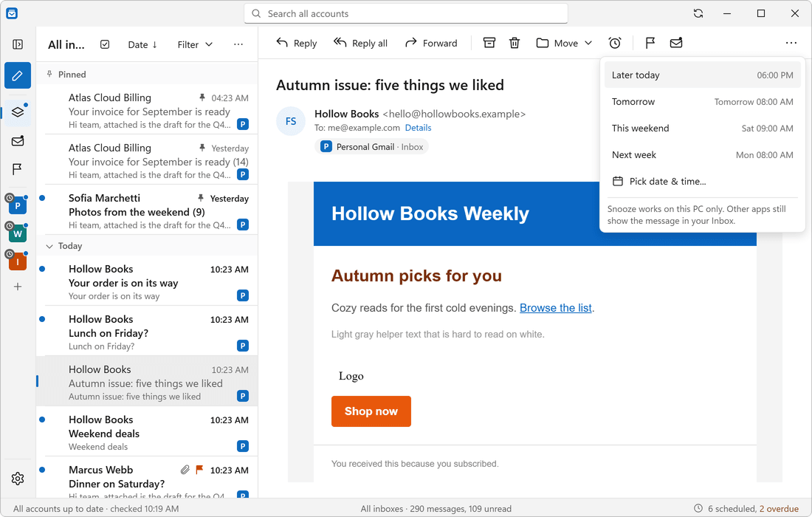This screenshot has width=812, height=517.
Task: Open the Move folder dropdown
Action: pyautogui.click(x=564, y=43)
